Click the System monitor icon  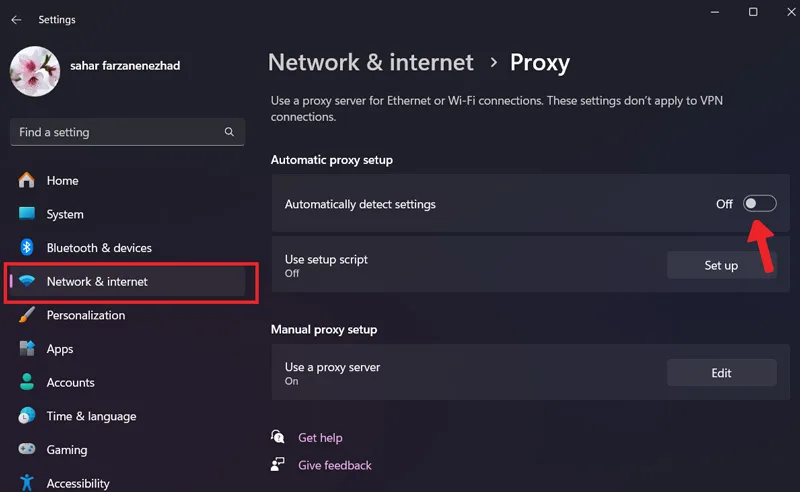(x=27, y=214)
